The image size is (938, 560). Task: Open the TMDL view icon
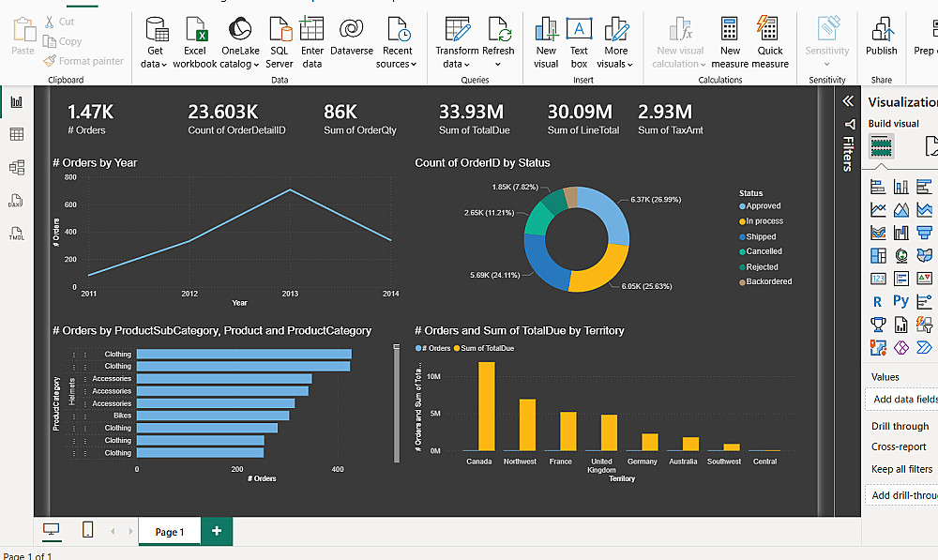click(16, 234)
